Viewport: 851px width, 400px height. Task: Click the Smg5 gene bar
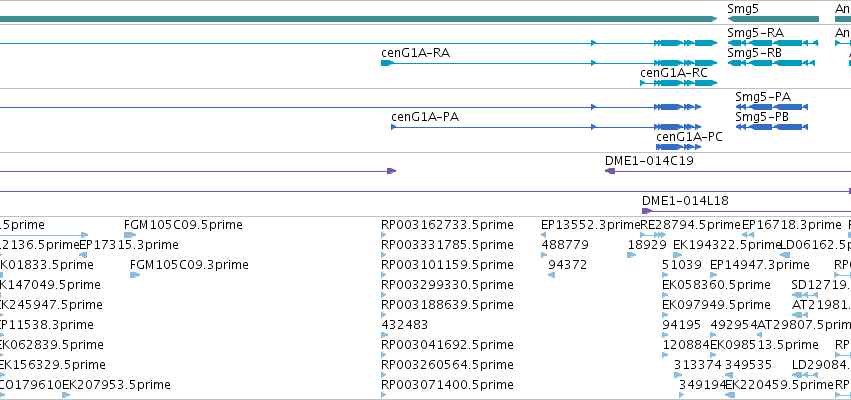click(x=773, y=19)
